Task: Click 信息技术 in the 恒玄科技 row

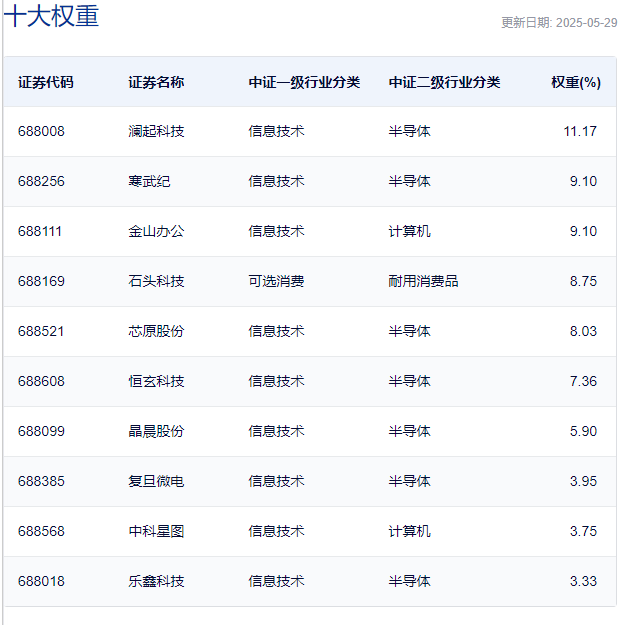Action: 276,381
